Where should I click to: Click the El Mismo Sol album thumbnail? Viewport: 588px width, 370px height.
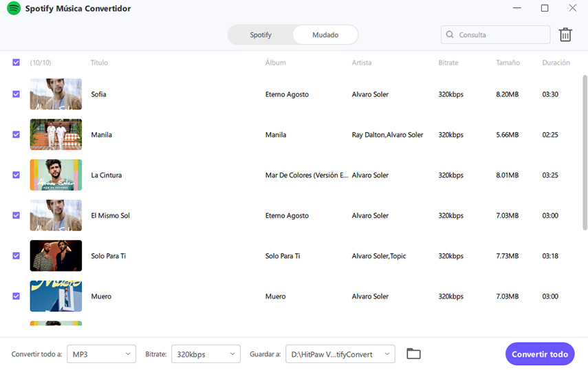pyautogui.click(x=56, y=215)
